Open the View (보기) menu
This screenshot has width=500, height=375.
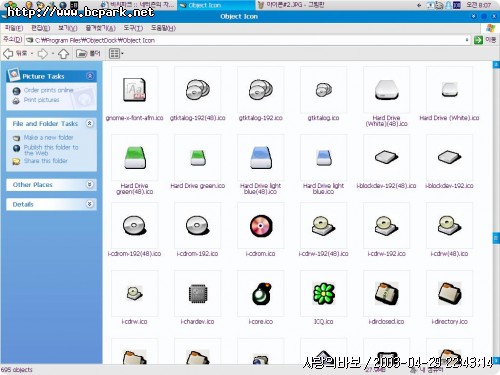68,28
